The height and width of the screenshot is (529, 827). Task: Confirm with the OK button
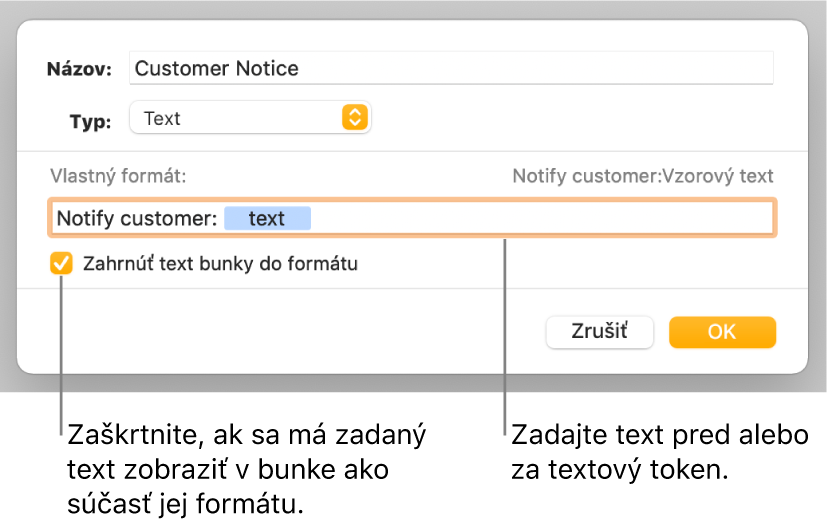tap(722, 332)
